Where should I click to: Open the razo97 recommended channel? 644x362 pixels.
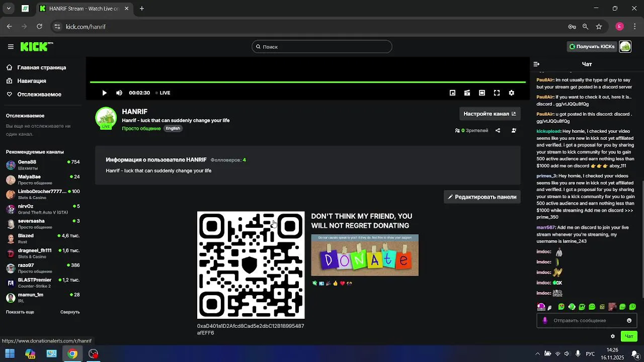(x=43, y=268)
